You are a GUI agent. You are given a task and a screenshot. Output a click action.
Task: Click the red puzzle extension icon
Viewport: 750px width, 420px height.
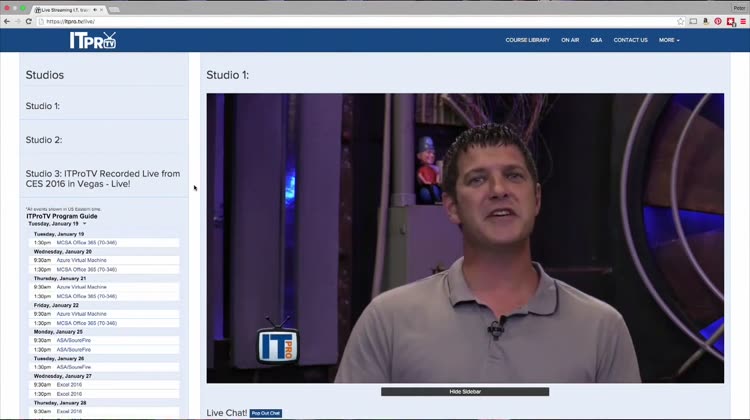coord(730,22)
